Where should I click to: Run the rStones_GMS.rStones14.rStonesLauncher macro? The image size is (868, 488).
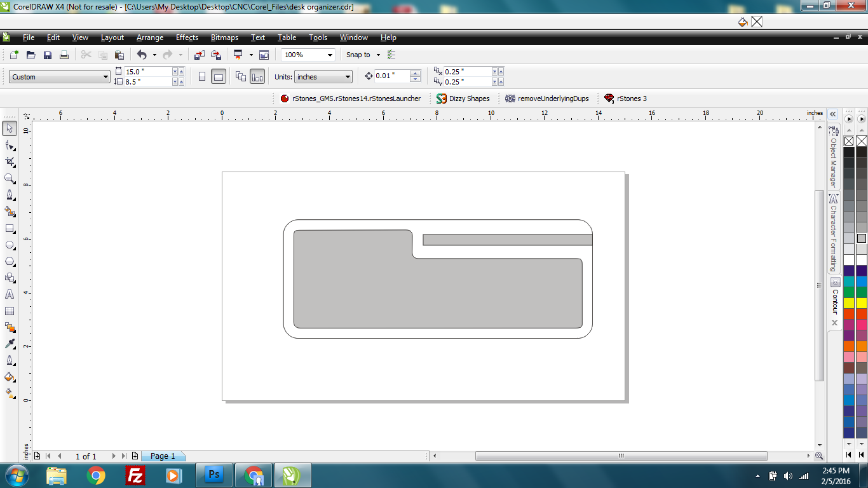click(x=351, y=98)
